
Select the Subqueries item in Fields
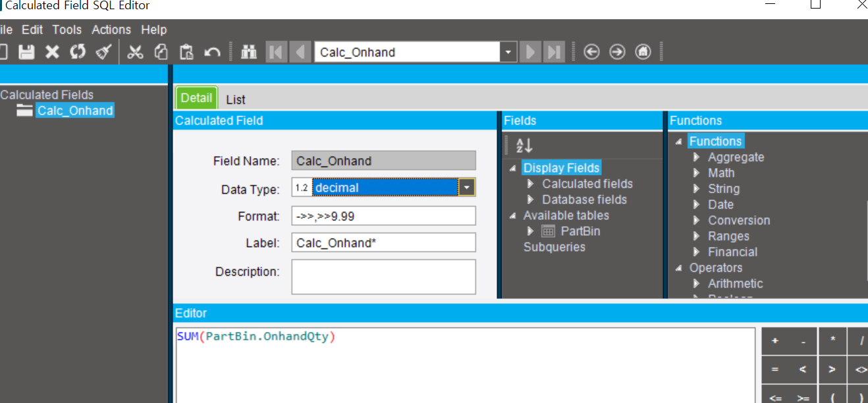(555, 247)
